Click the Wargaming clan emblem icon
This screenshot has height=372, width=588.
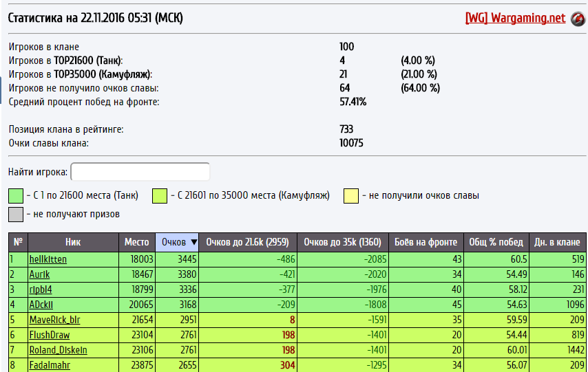click(x=578, y=19)
